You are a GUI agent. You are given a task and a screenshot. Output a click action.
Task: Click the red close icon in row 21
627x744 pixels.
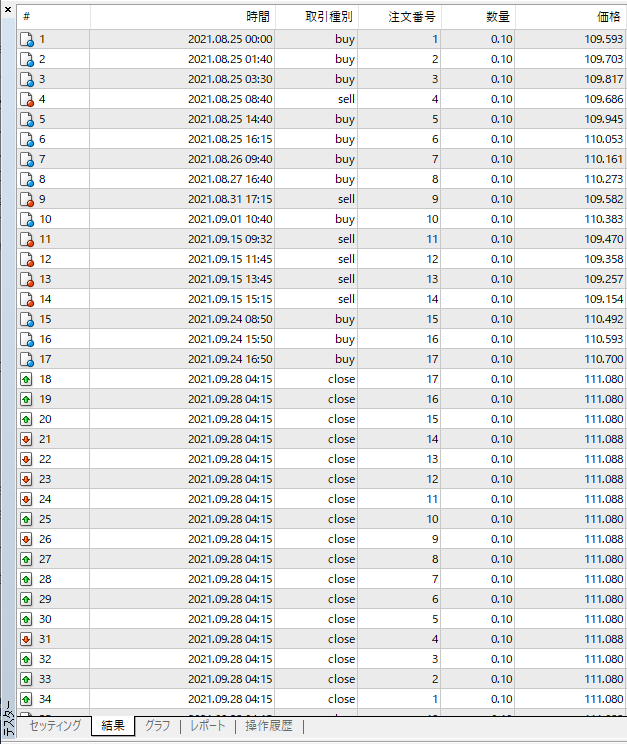(x=27, y=439)
